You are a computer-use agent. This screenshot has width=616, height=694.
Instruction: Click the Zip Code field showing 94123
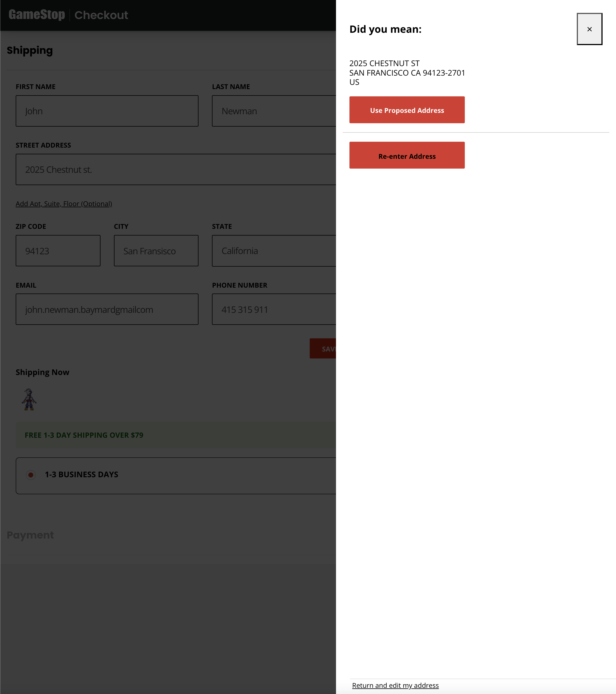(58, 251)
